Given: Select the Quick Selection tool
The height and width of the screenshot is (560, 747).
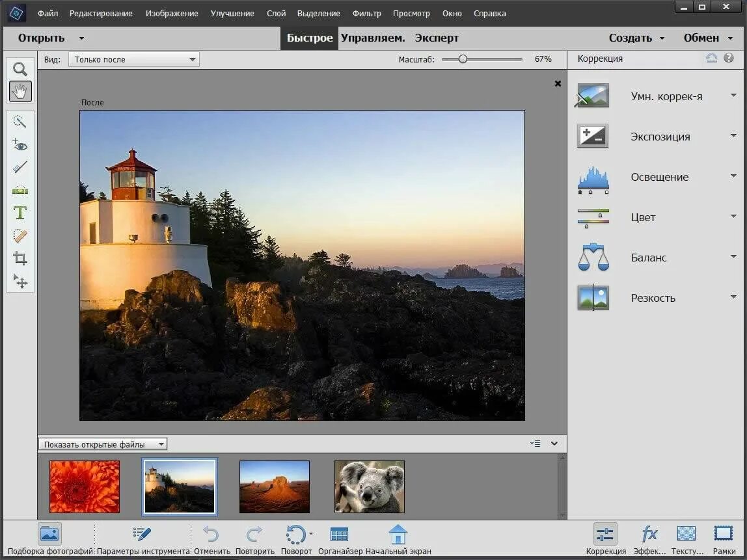Looking at the screenshot, I should (20, 122).
